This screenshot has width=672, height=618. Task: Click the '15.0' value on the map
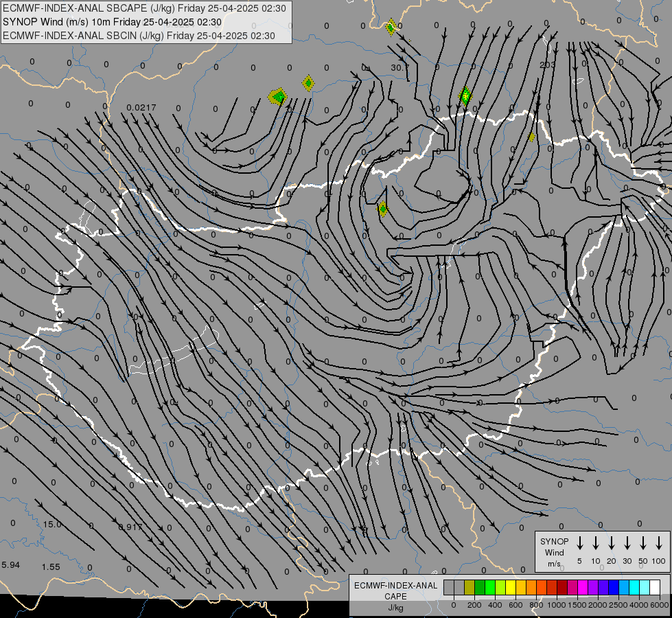[52, 524]
